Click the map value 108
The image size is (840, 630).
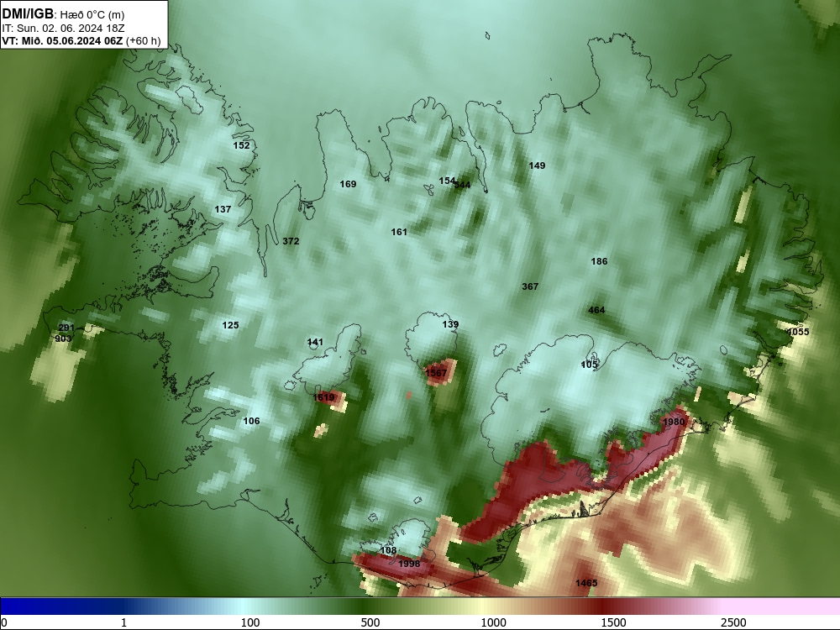coord(388,550)
